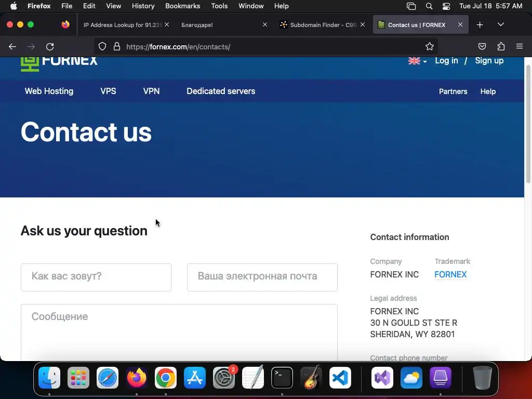This screenshot has width=532, height=399.
Task: Open Spotlight search in menu bar
Action: tap(429, 6)
